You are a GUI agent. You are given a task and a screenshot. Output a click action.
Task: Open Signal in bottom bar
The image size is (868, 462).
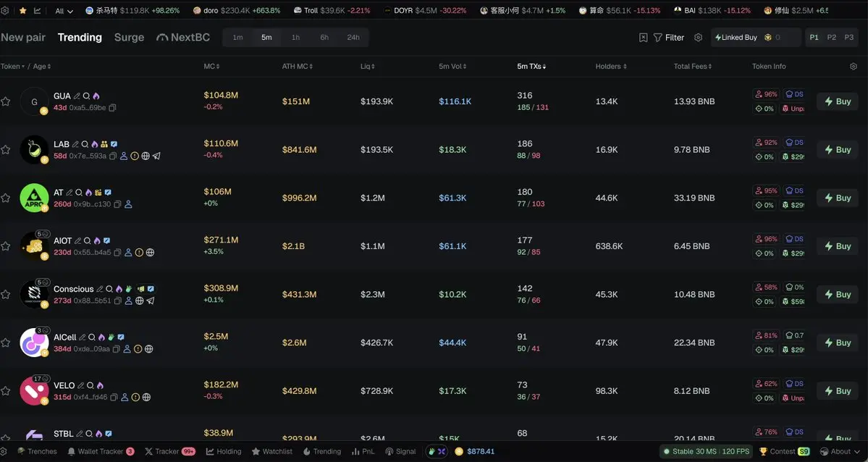(400, 451)
